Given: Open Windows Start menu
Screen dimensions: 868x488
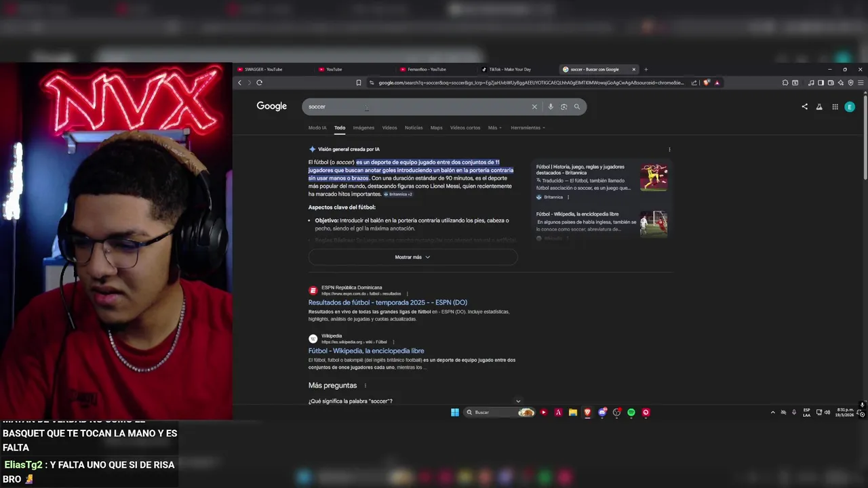Looking at the screenshot, I should pyautogui.click(x=455, y=412).
